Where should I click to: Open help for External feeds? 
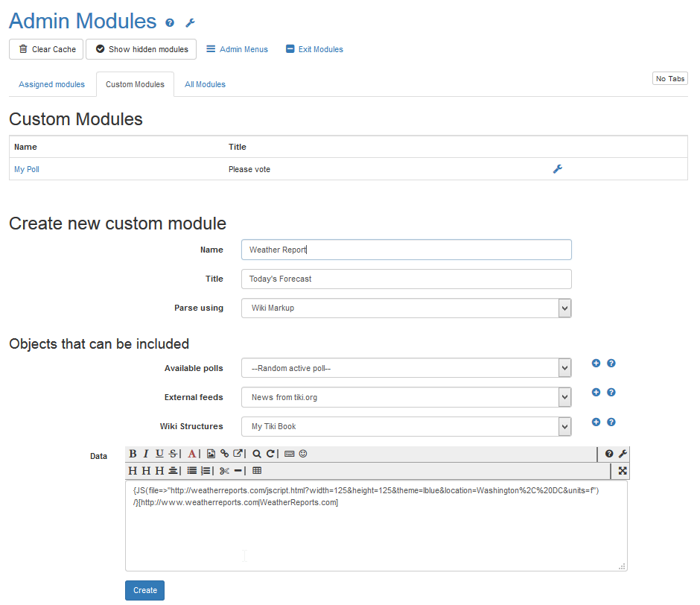[x=611, y=393]
